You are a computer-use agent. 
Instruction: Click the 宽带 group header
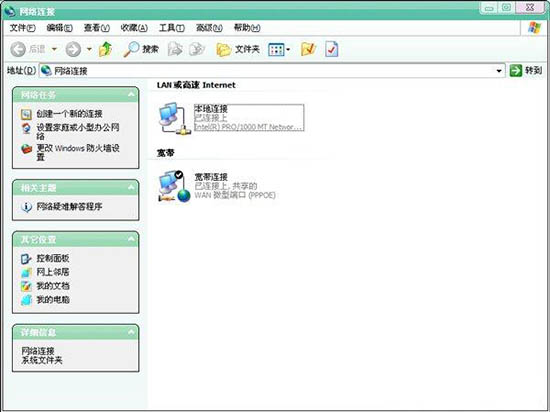coord(166,153)
